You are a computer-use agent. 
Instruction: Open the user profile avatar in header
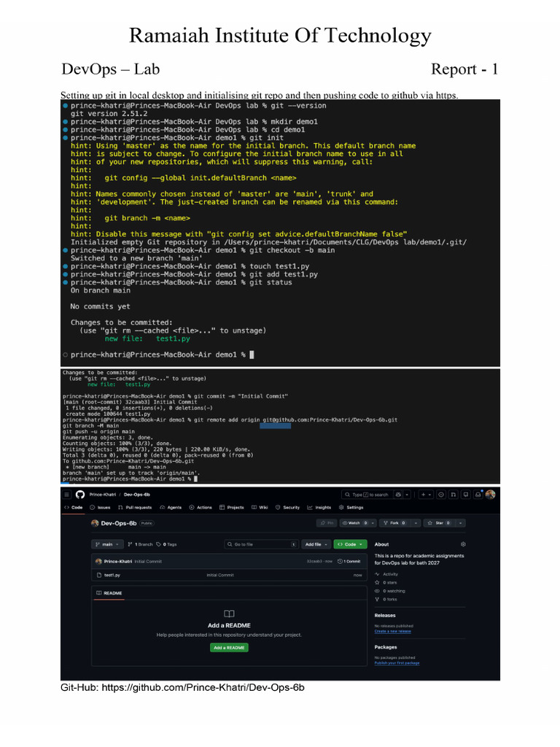[x=490, y=495]
